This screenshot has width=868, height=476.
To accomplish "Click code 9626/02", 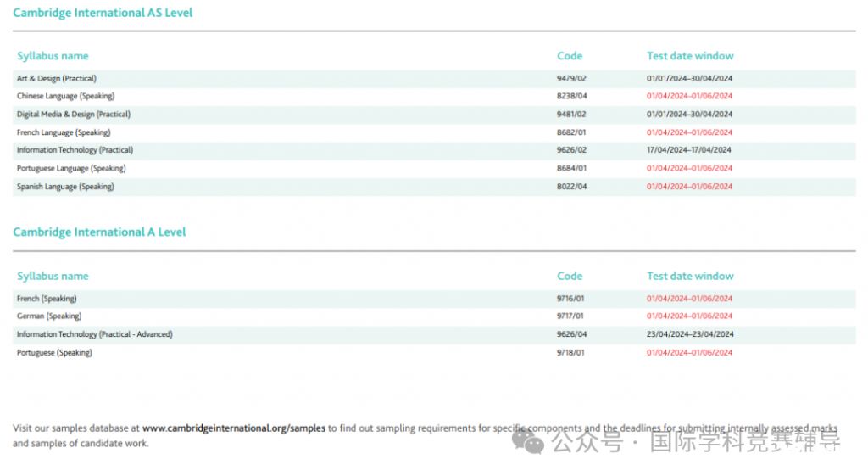I will (x=571, y=150).
